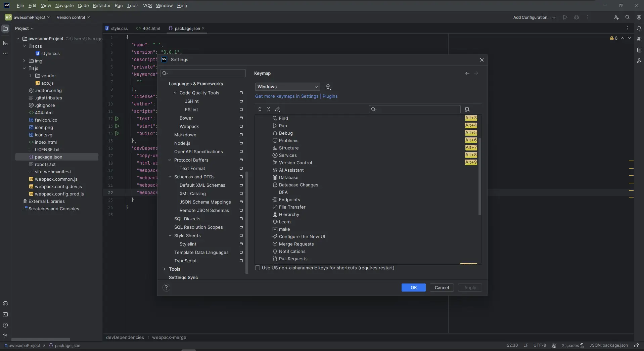Select Node.js in settings tree
The width and height of the screenshot is (644, 351).
pos(182,143)
